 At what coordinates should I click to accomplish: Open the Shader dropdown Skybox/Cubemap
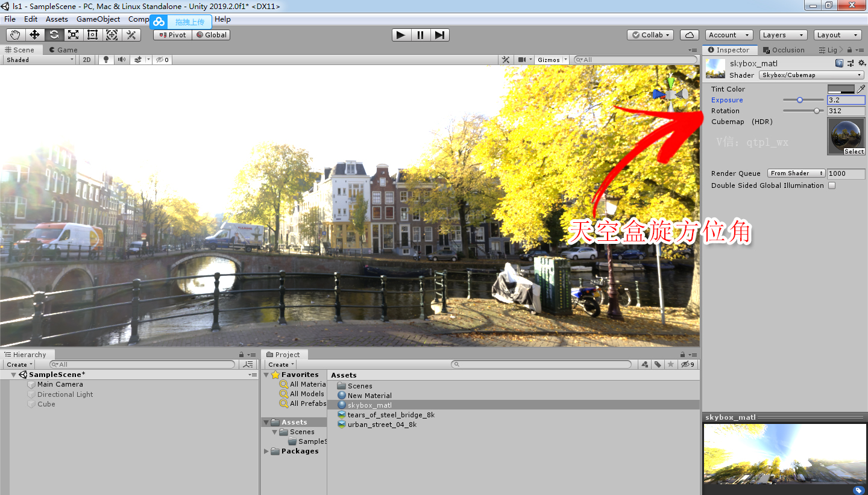click(811, 75)
